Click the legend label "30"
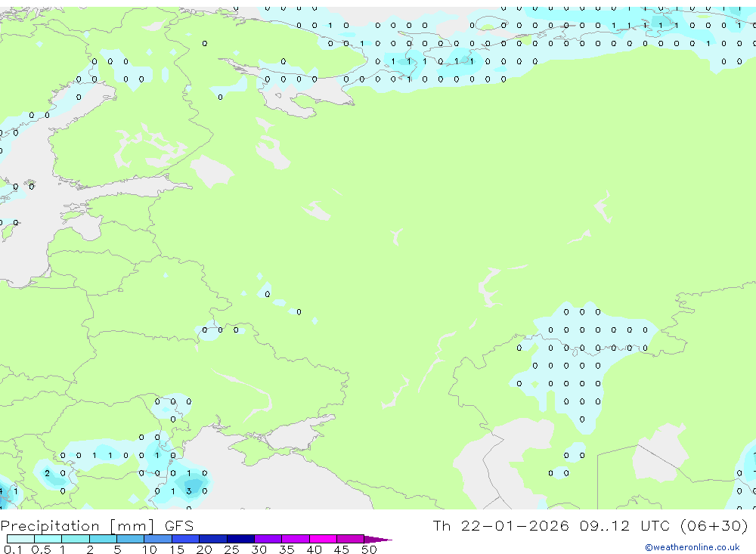The image size is (756, 554). [259, 549]
